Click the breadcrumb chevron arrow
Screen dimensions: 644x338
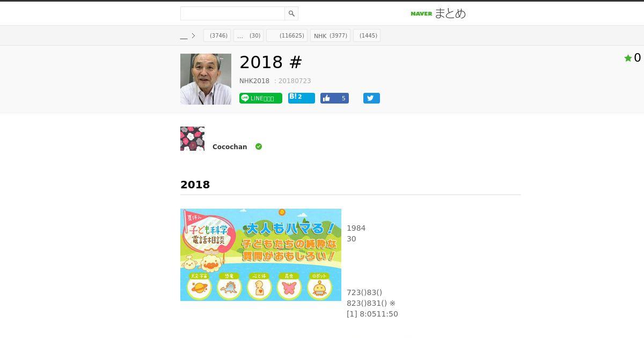pos(193,36)
